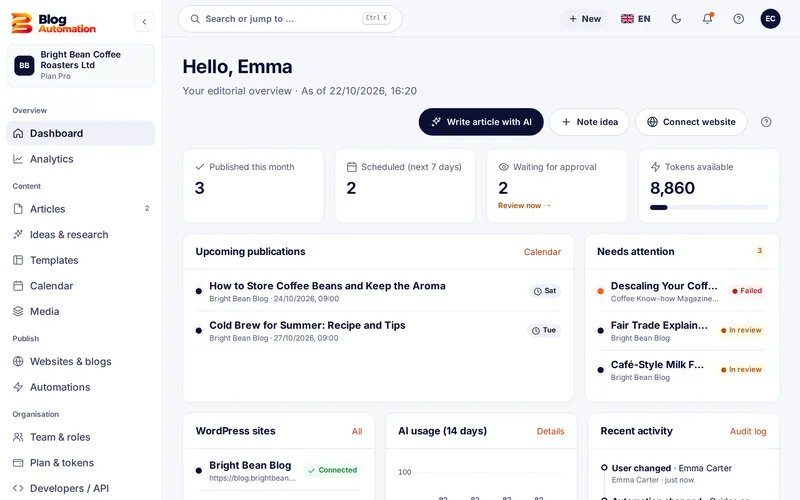800x500 pixels.
Task: Click Write article with AI
Action: coord(481,122)
